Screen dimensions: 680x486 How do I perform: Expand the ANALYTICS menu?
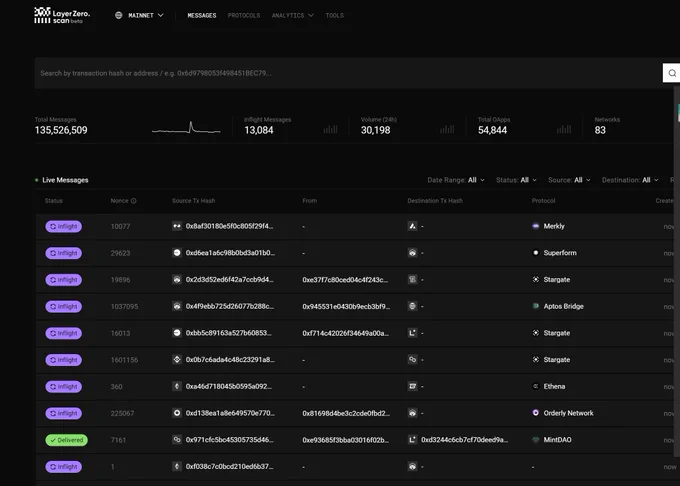pos(292,15)
